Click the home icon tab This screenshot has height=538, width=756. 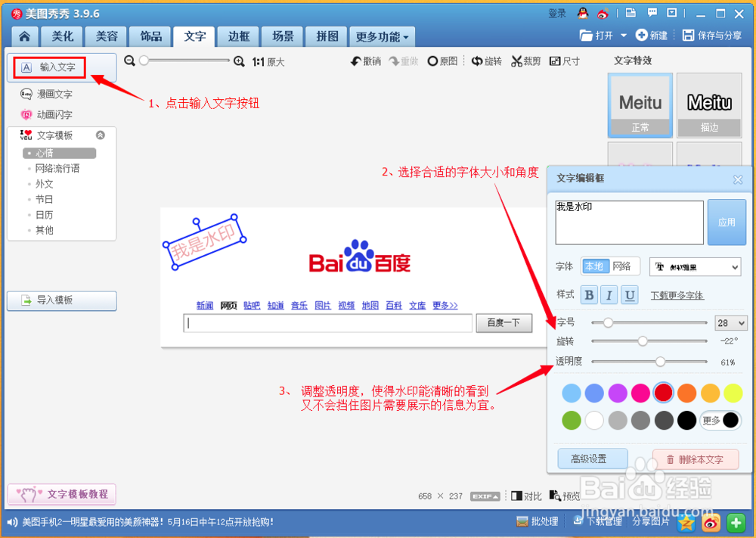(25, 36)
